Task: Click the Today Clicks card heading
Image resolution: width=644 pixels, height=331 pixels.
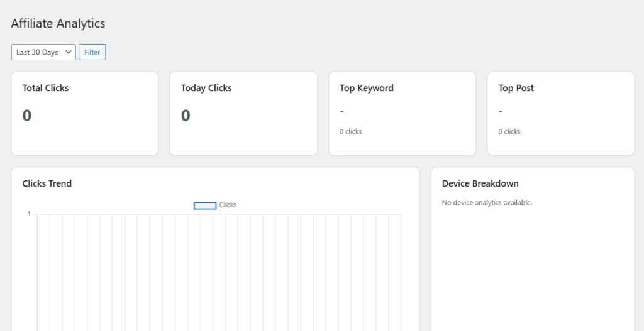Action: 206,88
